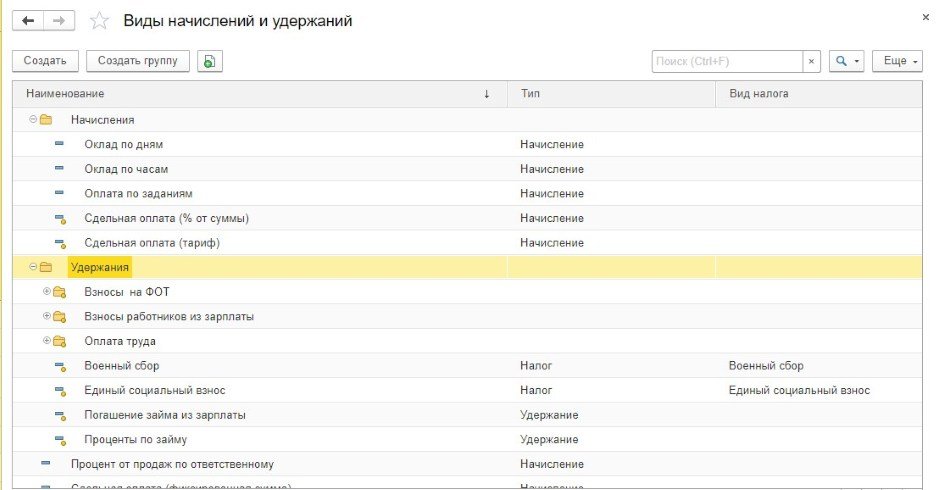Collapse the Удержания group
The width and height of the screenshot is (940, 490).
tap(33, 267)
